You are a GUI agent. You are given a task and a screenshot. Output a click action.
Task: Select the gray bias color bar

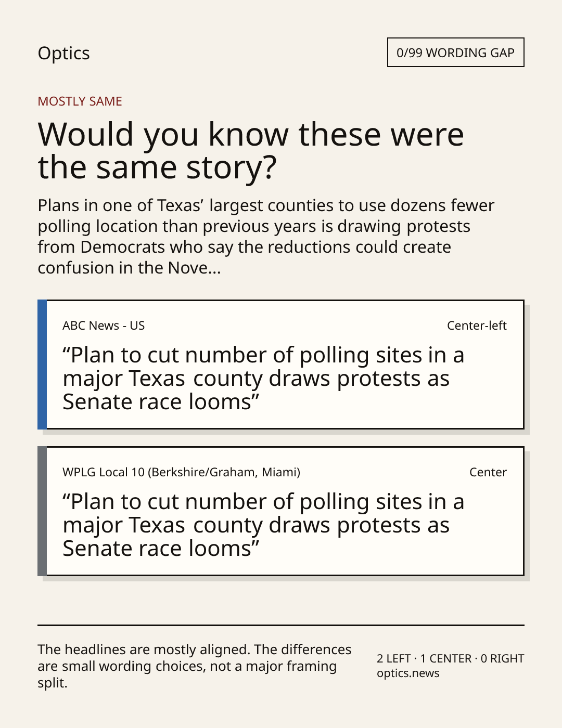(x=42, y=511)
